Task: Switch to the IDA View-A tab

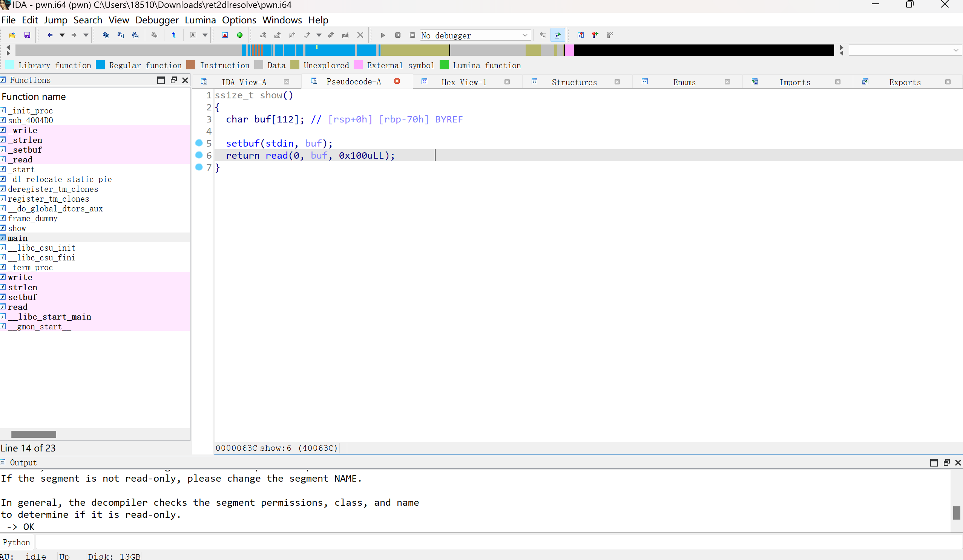Action: click(244, 82)
